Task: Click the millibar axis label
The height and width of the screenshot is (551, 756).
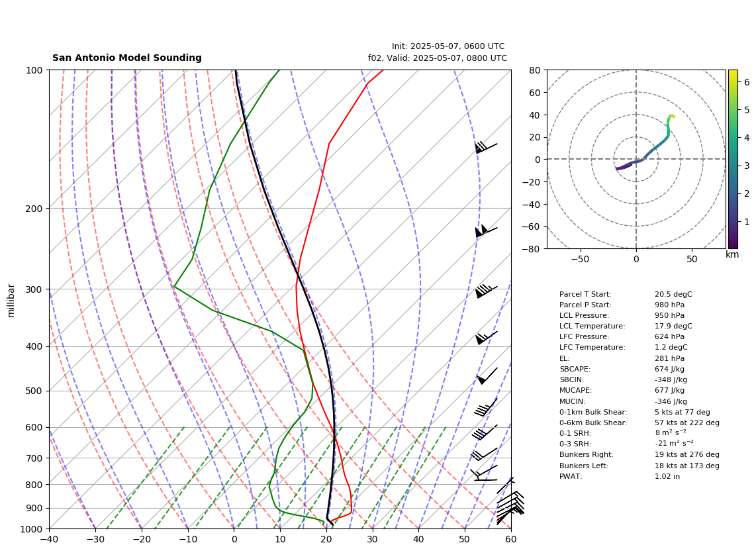Action: tap(11, 301)
